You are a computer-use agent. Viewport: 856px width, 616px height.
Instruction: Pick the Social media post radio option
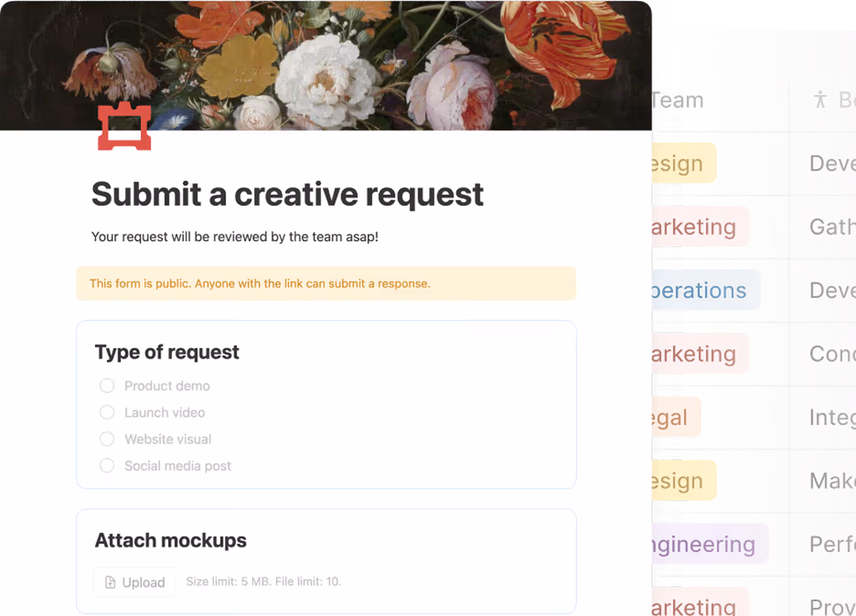click(107, 466)
